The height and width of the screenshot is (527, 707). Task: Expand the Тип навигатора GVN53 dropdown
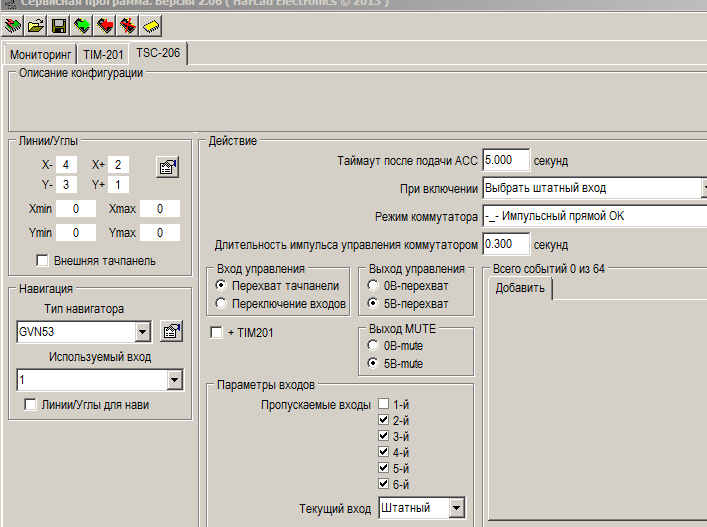[x=142, y=332]
